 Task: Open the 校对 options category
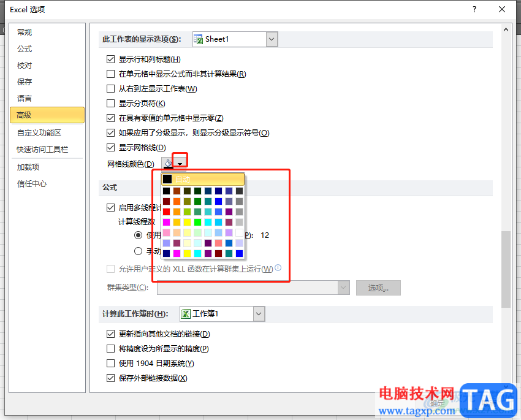tap(47, 66)
